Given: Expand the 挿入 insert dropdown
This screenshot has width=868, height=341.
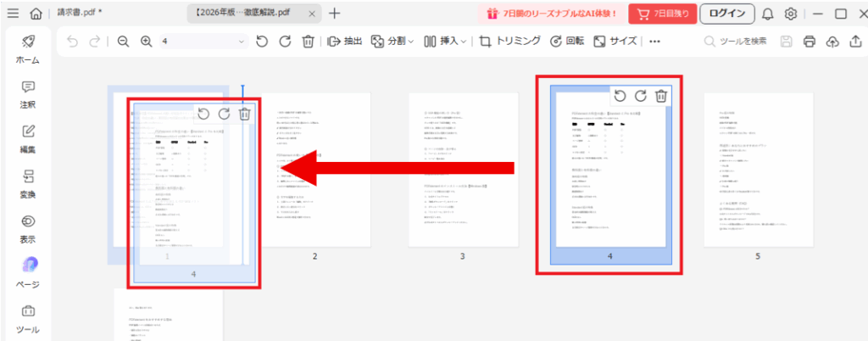Looking at the screenshot, I should click(x=445, y=42).
